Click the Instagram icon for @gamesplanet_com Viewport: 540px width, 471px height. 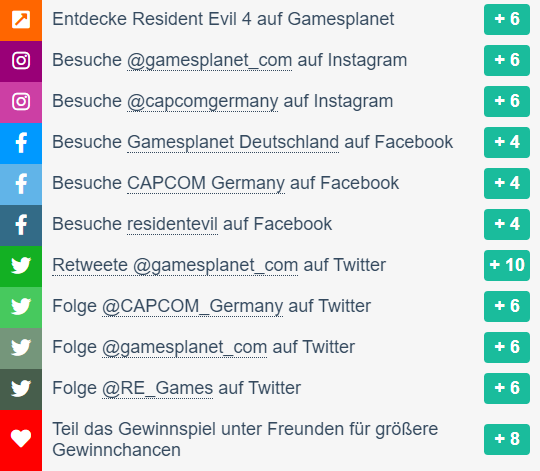(x=21, y=61)
